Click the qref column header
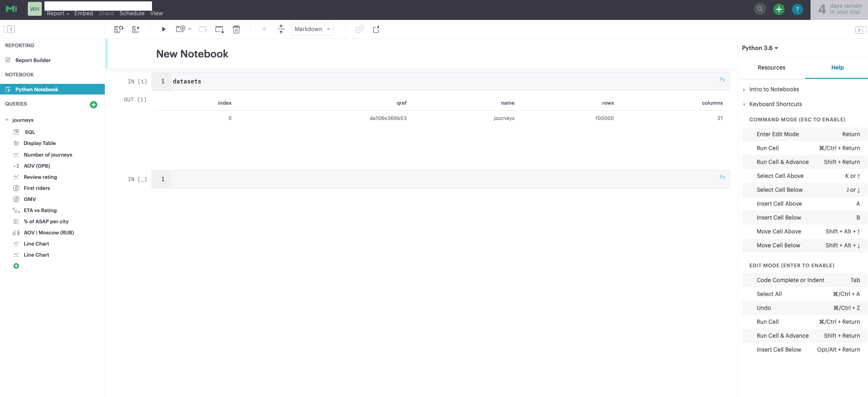 402,103
